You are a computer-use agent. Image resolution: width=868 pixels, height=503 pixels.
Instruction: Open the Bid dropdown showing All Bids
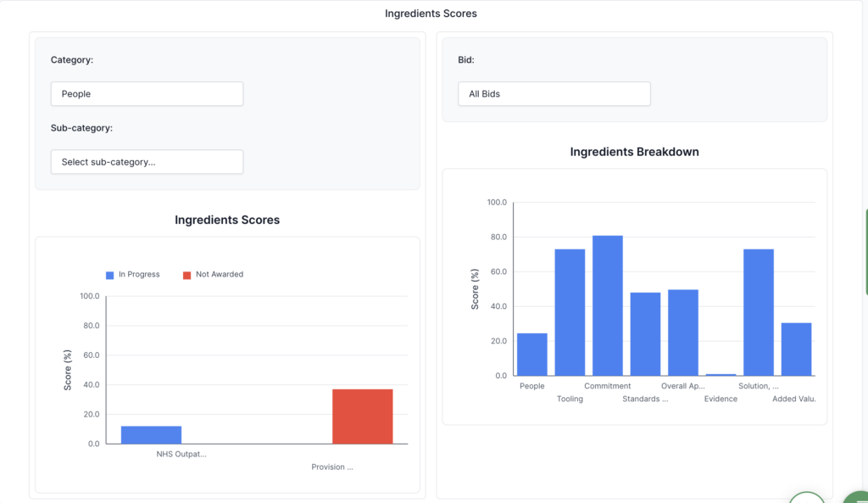554,94
